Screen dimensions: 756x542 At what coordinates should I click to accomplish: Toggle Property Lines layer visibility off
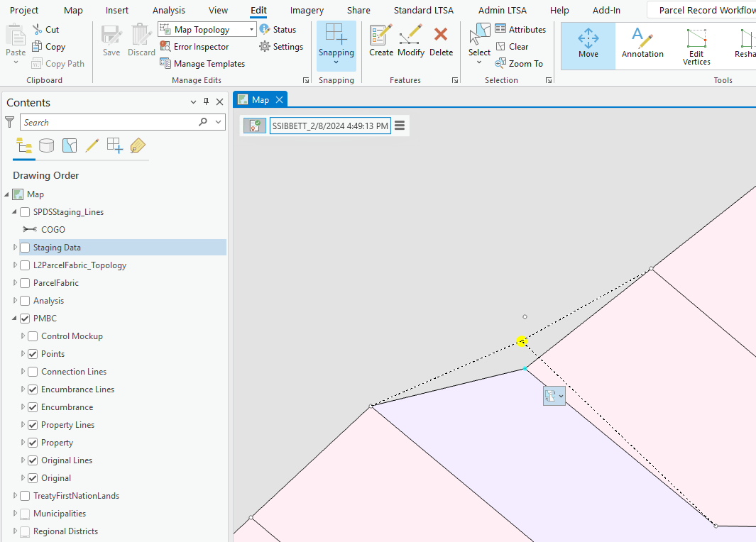pyautogui.click(x=33, y=424)
